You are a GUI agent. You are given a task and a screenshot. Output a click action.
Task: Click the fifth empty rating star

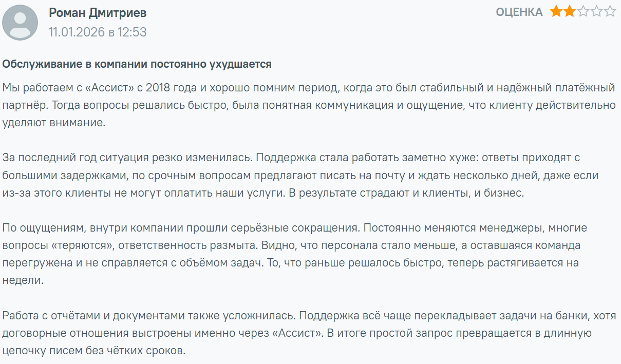pyautogui.click(x=610, y=11)
